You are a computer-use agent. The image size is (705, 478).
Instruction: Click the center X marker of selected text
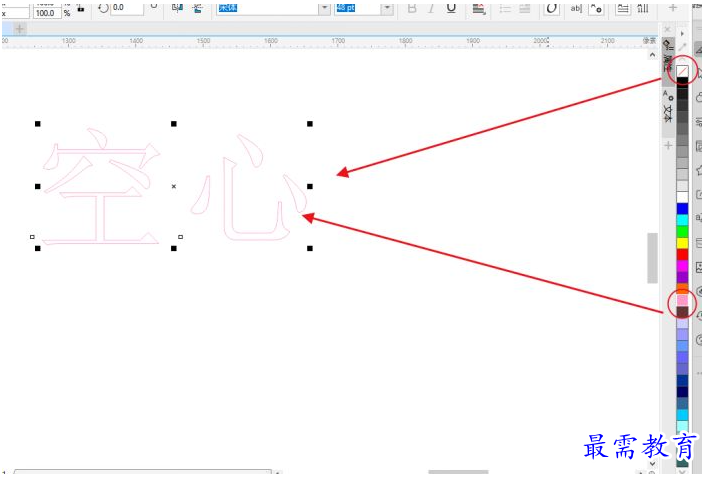174,186
